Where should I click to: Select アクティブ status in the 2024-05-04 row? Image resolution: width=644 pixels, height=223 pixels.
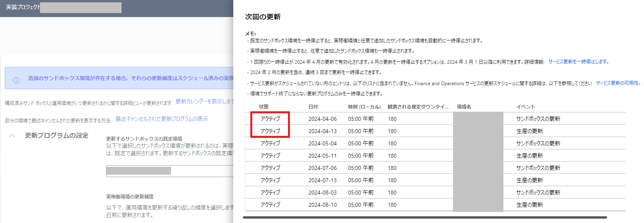[x=270, y=143]
